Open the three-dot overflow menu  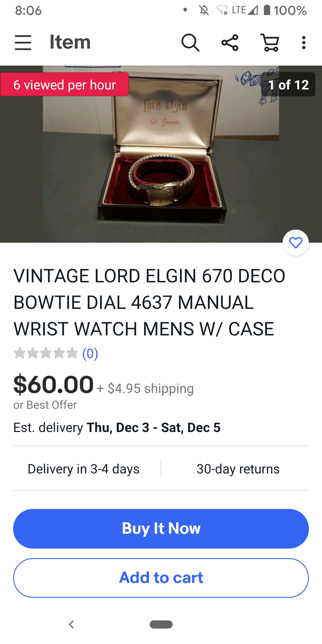coord(304,43)
